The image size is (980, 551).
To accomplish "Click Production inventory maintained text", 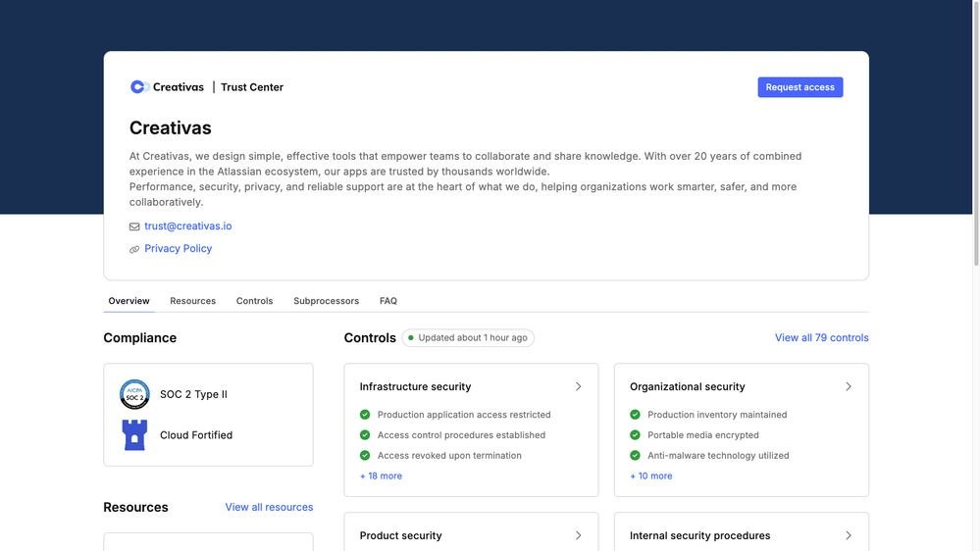I will [x=717, y=414].
